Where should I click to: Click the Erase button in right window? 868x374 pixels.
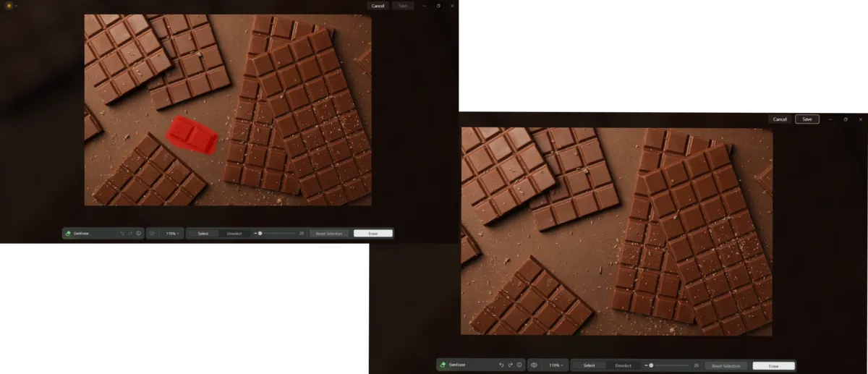[774, 366]
